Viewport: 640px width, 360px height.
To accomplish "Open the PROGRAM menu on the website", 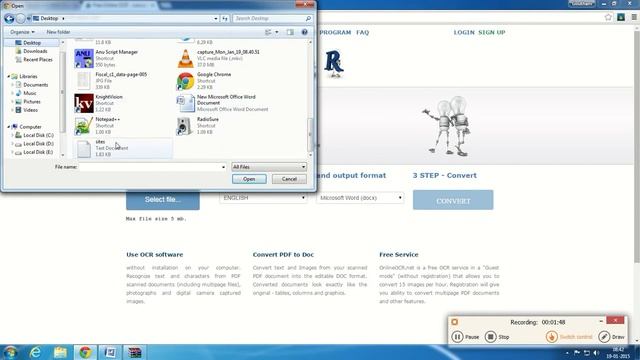I will tap(335, 32).
